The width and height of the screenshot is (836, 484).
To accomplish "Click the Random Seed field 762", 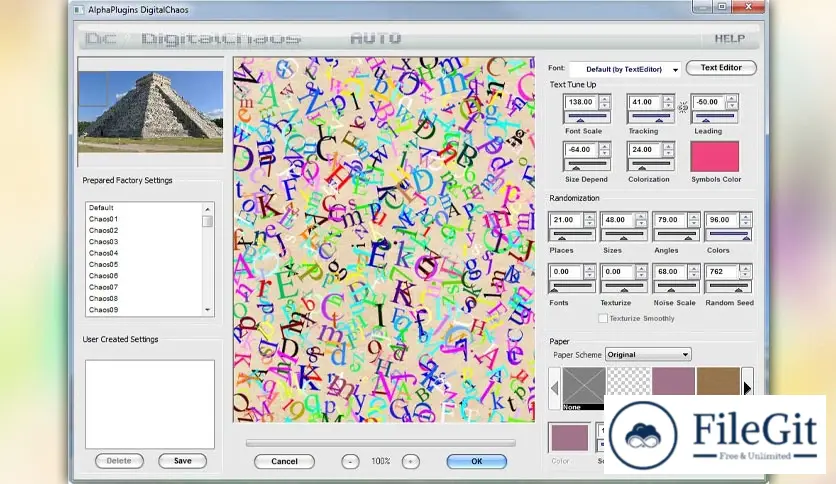I will click(x=722, y=271).
